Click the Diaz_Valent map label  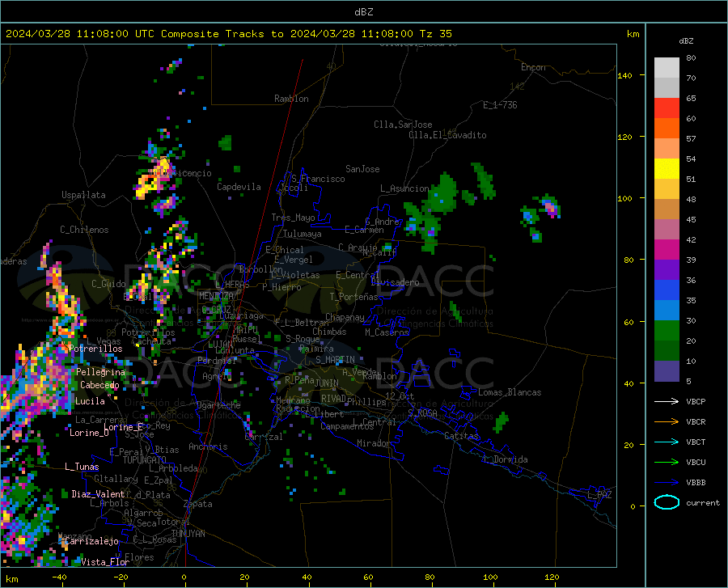[98, 494]
